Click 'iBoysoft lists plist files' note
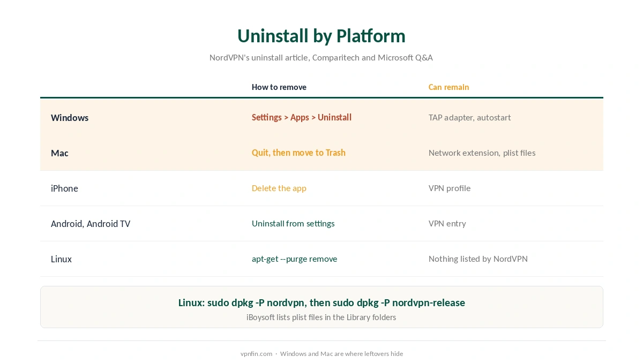The height and width of the screenshot is (364, 643). (322, 317)
